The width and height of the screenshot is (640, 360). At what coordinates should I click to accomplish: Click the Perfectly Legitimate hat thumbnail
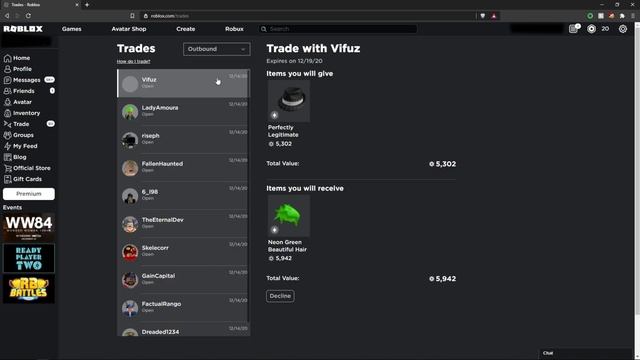point(289,101)
